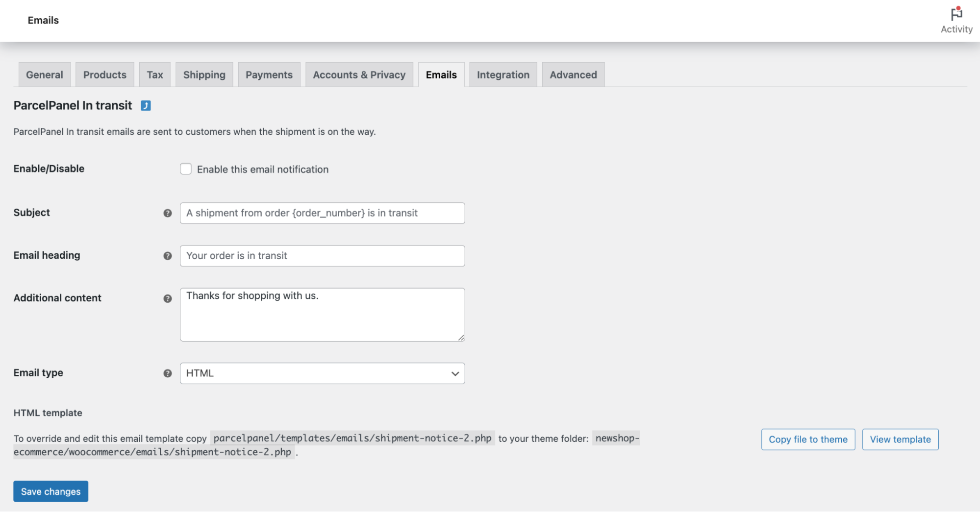Click the return-to-emails icon beside ParcelPanel In transit
Image resolution: width=980 pixels, height=512 pixels.
(146, 106)
